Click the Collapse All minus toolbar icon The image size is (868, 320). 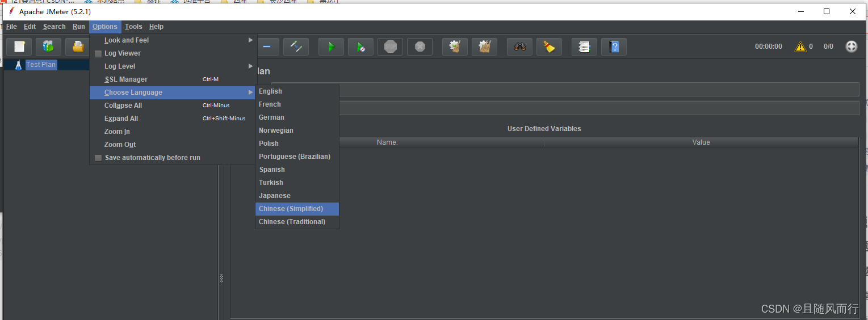267,47
